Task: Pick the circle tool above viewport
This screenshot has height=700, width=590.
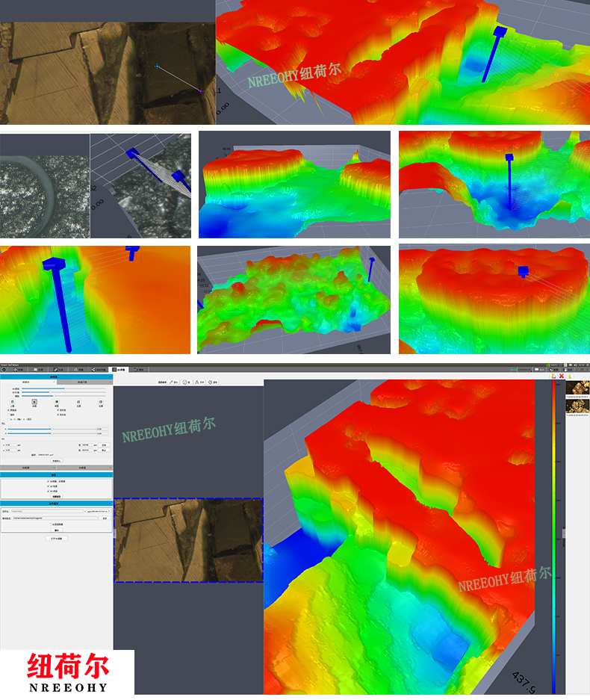Action: 186,382
